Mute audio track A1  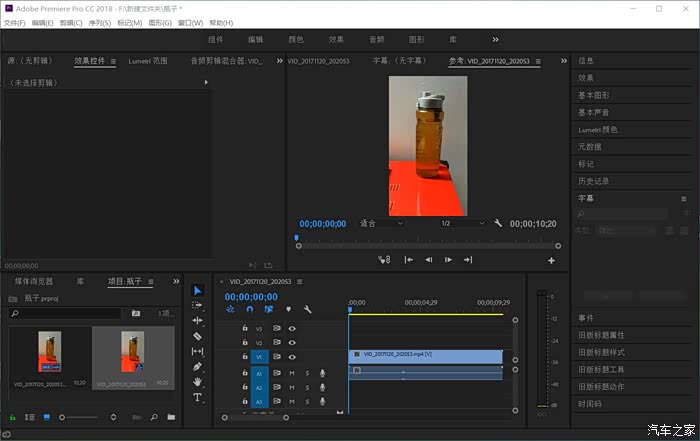click(x=292, y=372)
